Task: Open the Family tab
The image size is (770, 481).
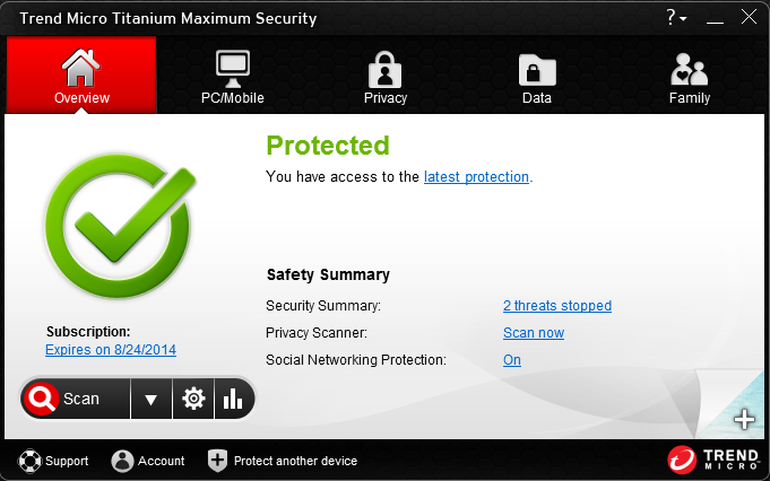Action: [x=689, y=77]
